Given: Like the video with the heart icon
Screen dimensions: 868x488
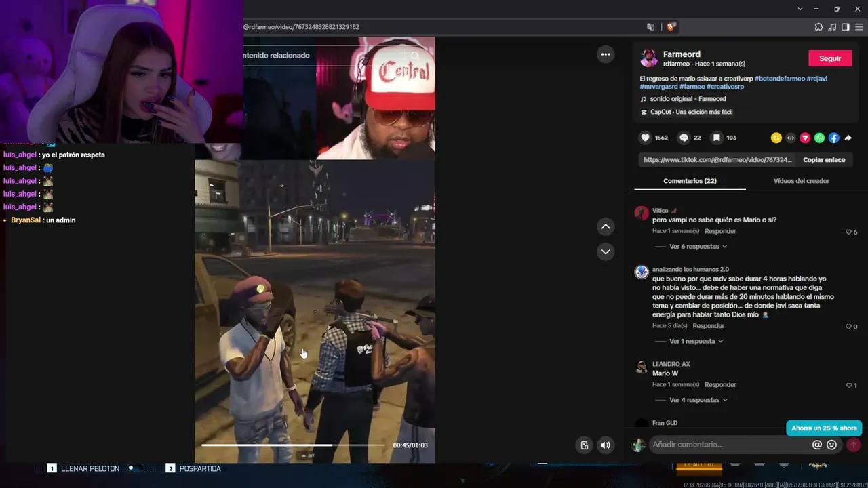Looking at the screenshot, I should (645, 138).
